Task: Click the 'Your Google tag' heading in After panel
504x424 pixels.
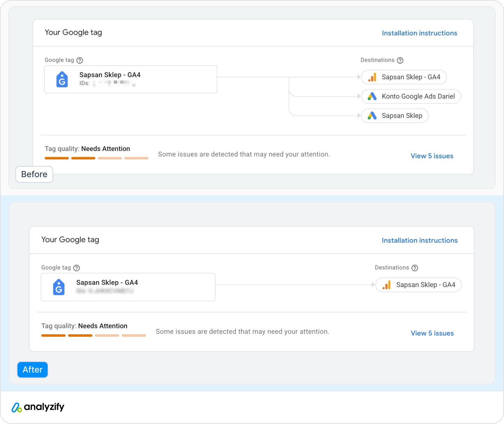Action: tap(70, 240)
